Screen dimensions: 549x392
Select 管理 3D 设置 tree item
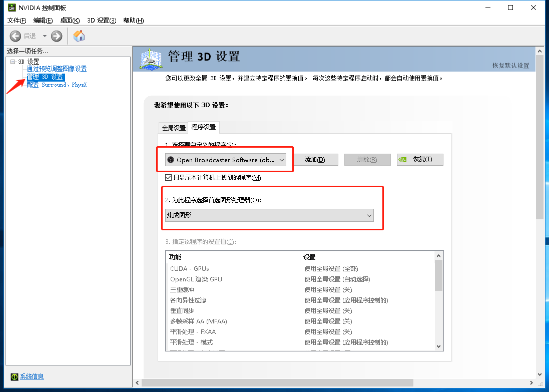(x=45, y=77)
